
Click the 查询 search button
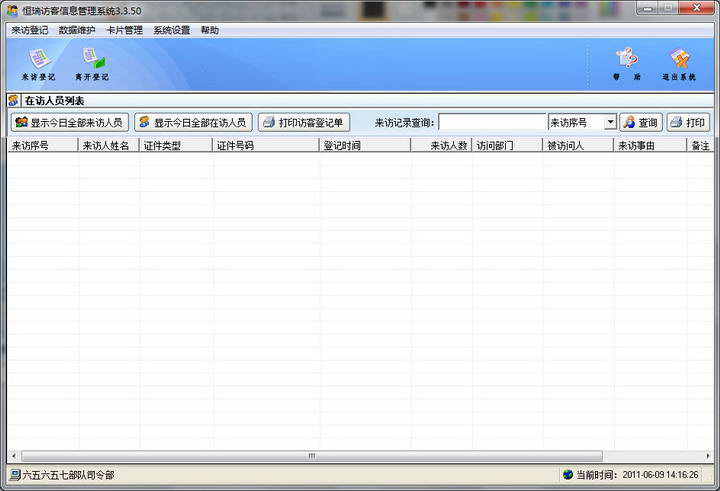pyautogui.click(x=641, y=123)
